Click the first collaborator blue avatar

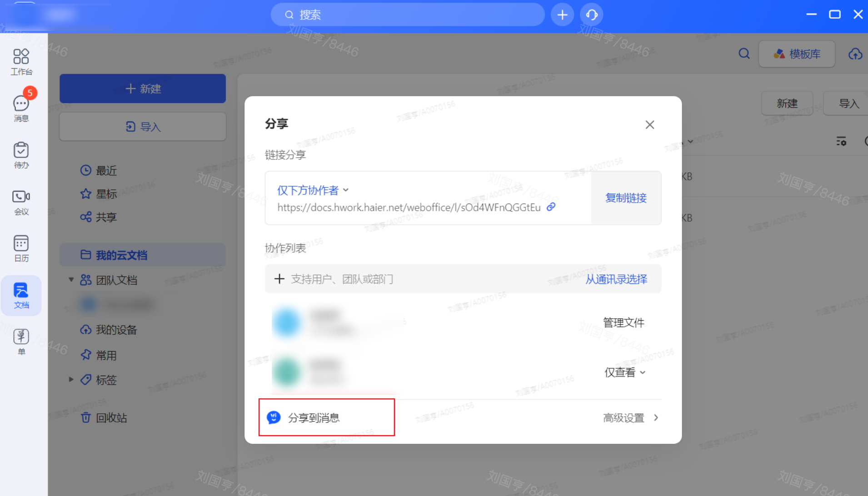[287, 322]
